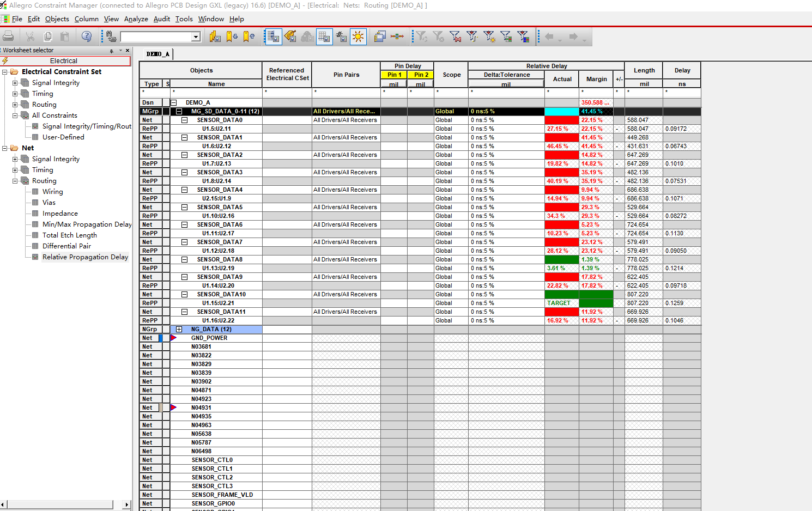
Task: Open the Min/Max Propagation Delay worksheet
Action: click(87, 224)
